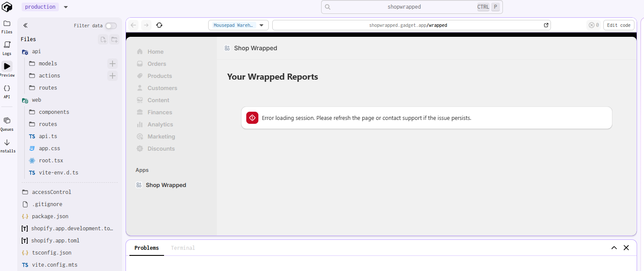Click the error count indicator
Image resolution: width=644 pixels, height=271 pixels.
[594, 25]
